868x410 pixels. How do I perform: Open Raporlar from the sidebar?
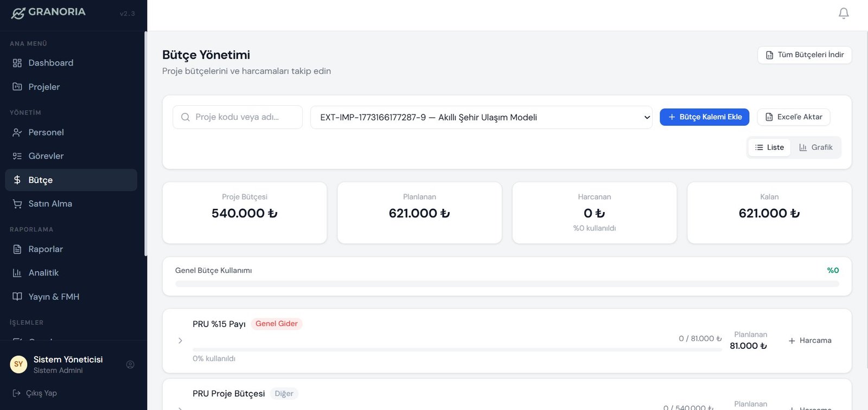pyautogui.click(x=46, y=249)
